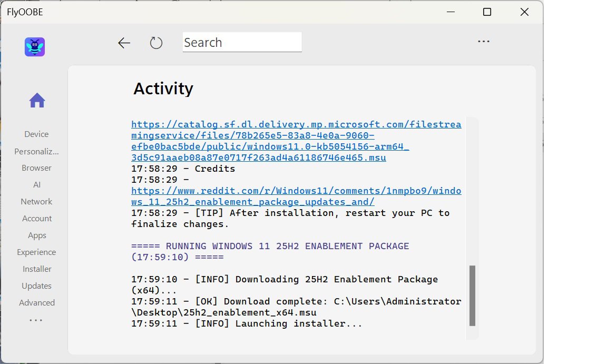This screenshot has width=607, height=364.
Task: Navigate to the AI section
Action: (36, 185)
